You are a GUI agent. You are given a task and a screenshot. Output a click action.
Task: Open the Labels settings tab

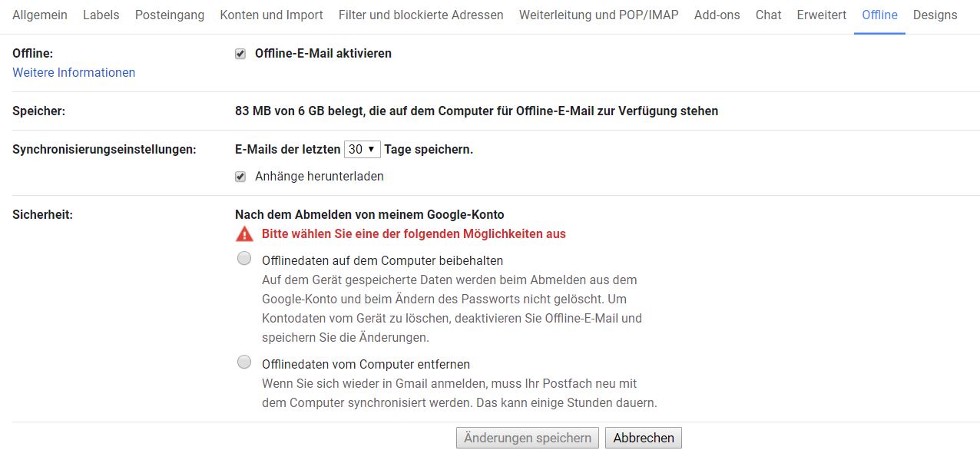click(101, 15)
